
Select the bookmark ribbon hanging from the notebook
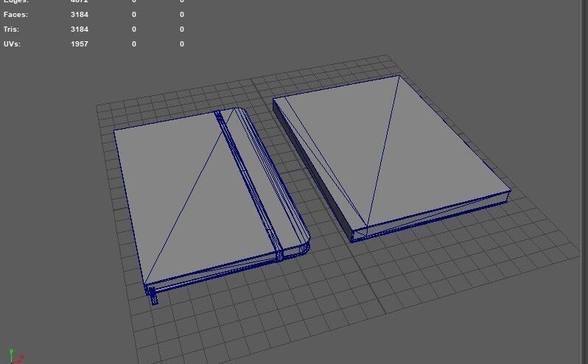pyautogui.click(x=153, y=296)
